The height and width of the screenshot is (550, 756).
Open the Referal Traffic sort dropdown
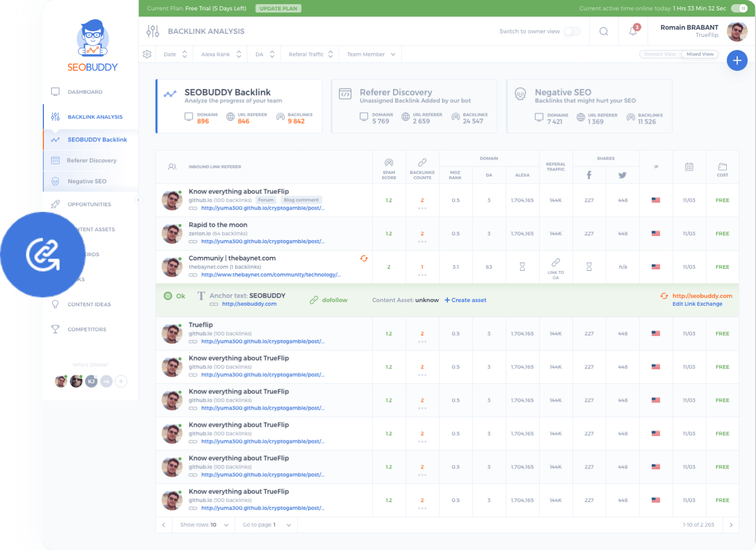(311, 54)
